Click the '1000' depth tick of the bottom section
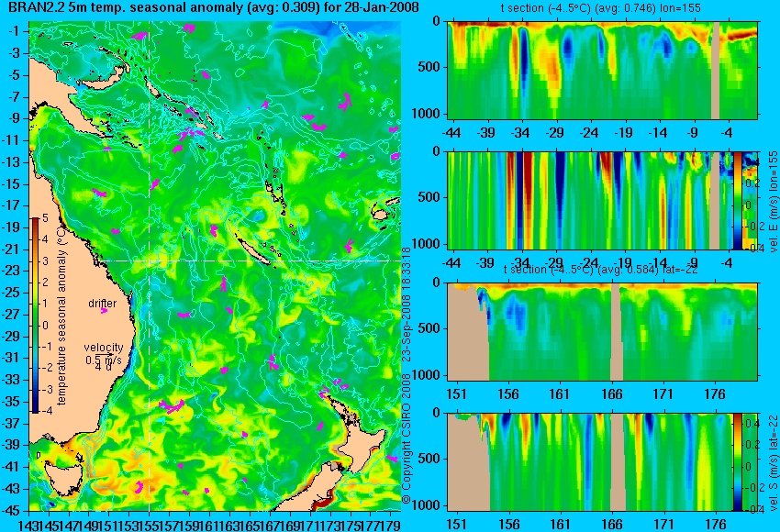This screenshot has width=780, height=532. [427, 505]
